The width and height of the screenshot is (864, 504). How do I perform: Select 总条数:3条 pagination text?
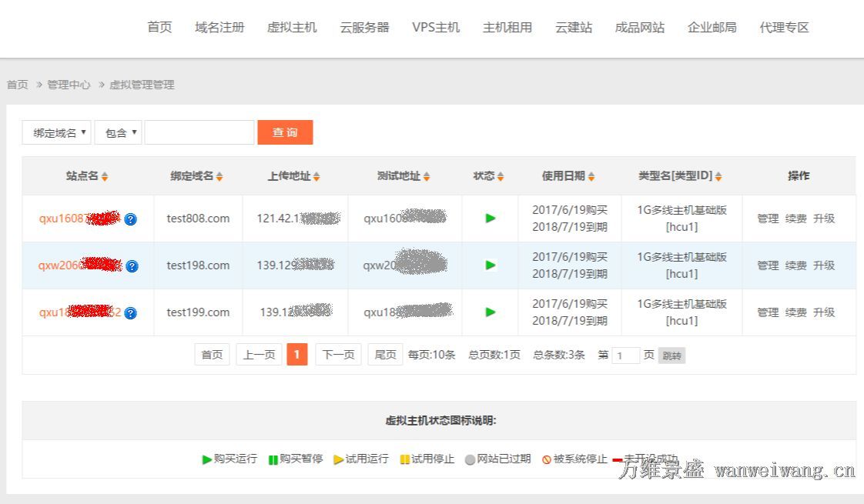[x=559, y=354]
